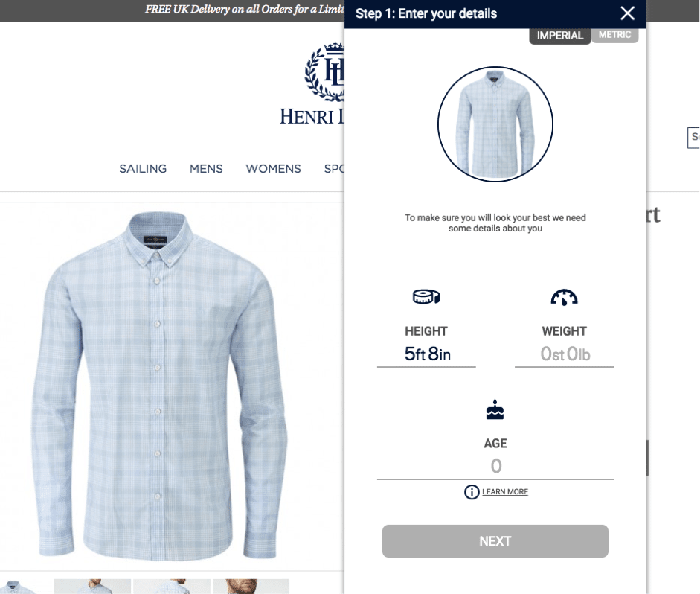Click the birthday cake age icon
Viewport: 700px width, 594px height.
(x=495, y=409)
